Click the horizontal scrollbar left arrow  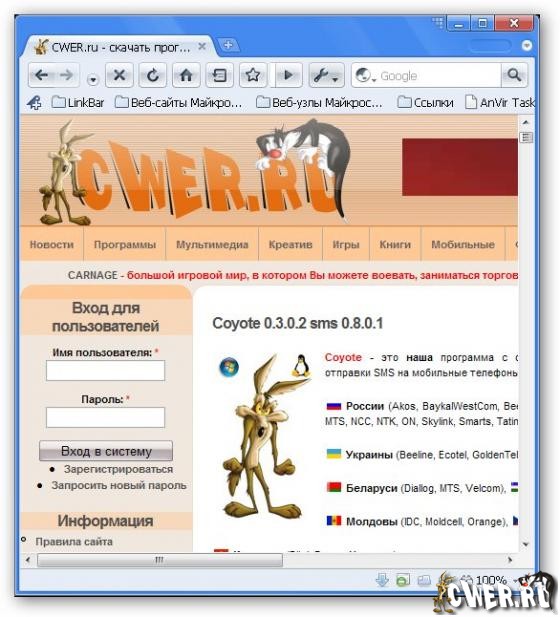(x=28, y=560)
